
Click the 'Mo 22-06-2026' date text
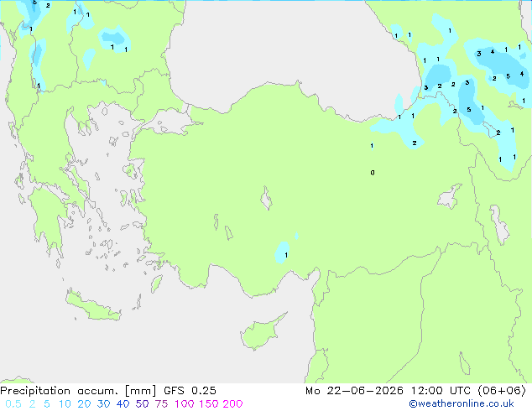point(354,391)
